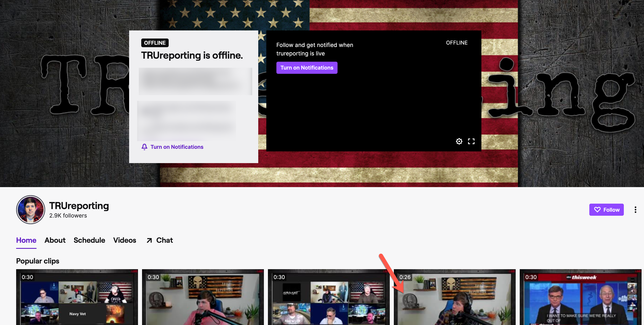Open the Chat page

click(164, 240)
